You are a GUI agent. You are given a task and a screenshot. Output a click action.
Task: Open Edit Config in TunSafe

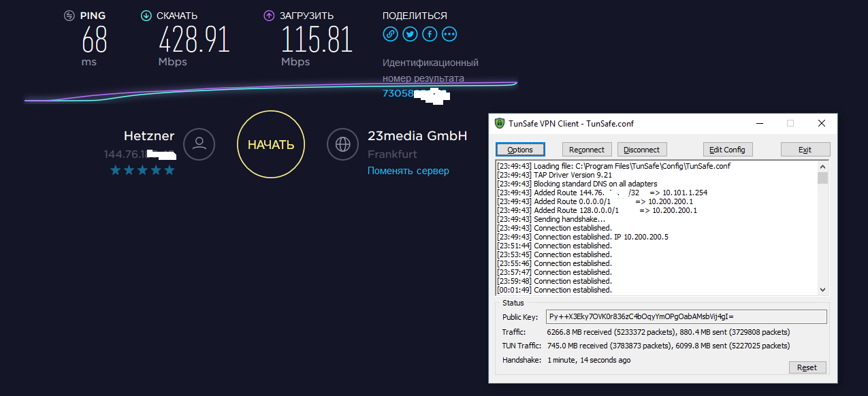(x=728, y=150)
